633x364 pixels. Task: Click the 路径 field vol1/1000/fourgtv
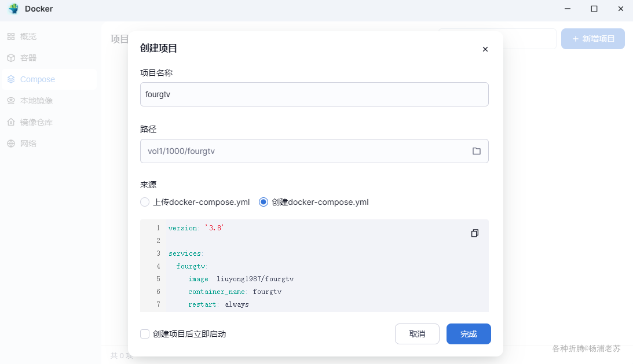314,151
